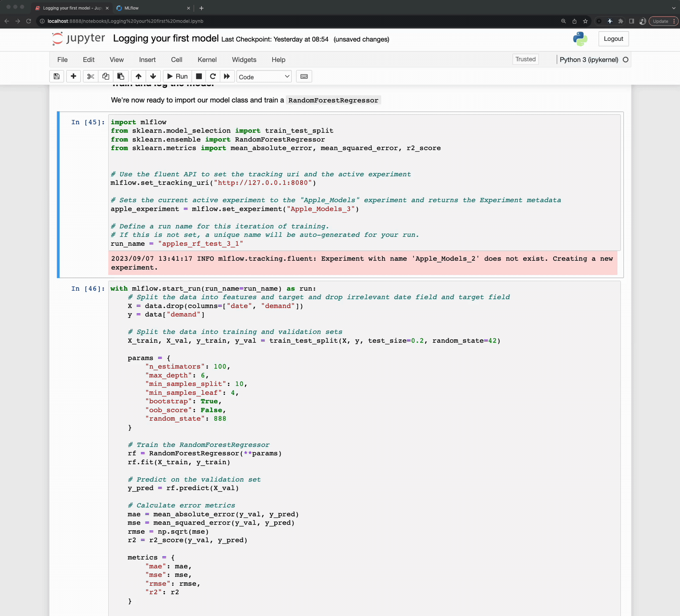Open the Cell menu
The width and height of the screenshot is (680, 616).
[x=176, y=60]
